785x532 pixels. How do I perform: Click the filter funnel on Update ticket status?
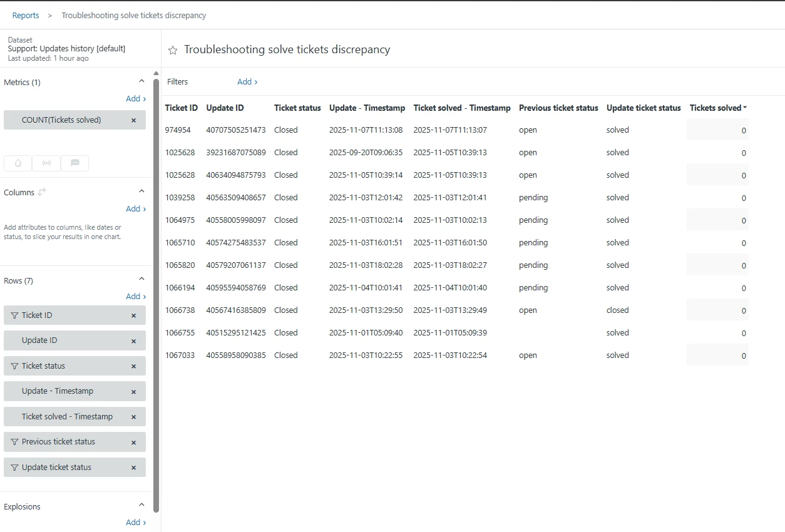click(15, 468)
